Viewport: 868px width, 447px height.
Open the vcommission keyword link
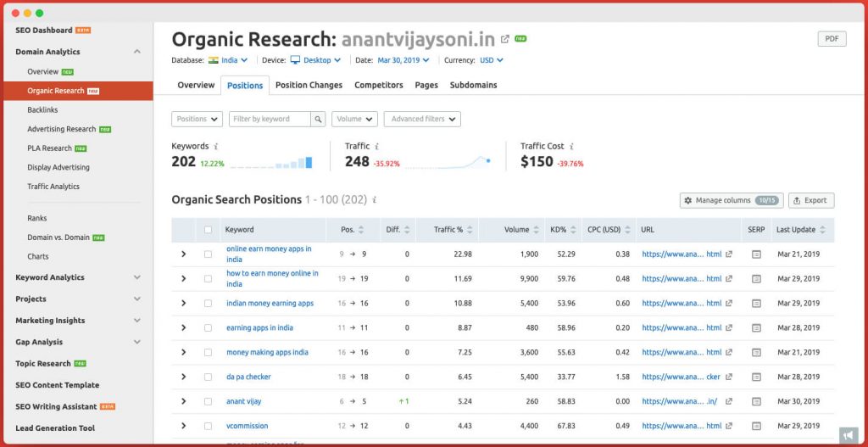click(247, 426)
